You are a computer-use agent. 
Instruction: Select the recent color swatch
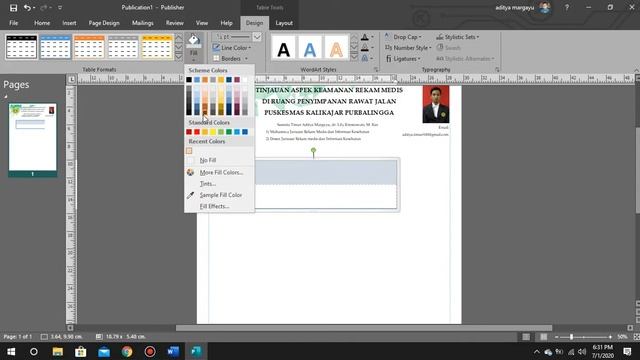[189, 151]
